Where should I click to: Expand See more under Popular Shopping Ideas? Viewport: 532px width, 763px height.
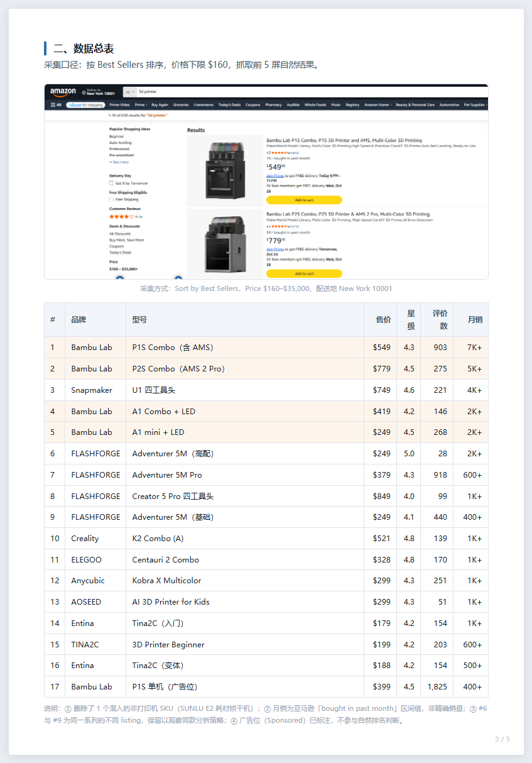[x=119, y=162]
